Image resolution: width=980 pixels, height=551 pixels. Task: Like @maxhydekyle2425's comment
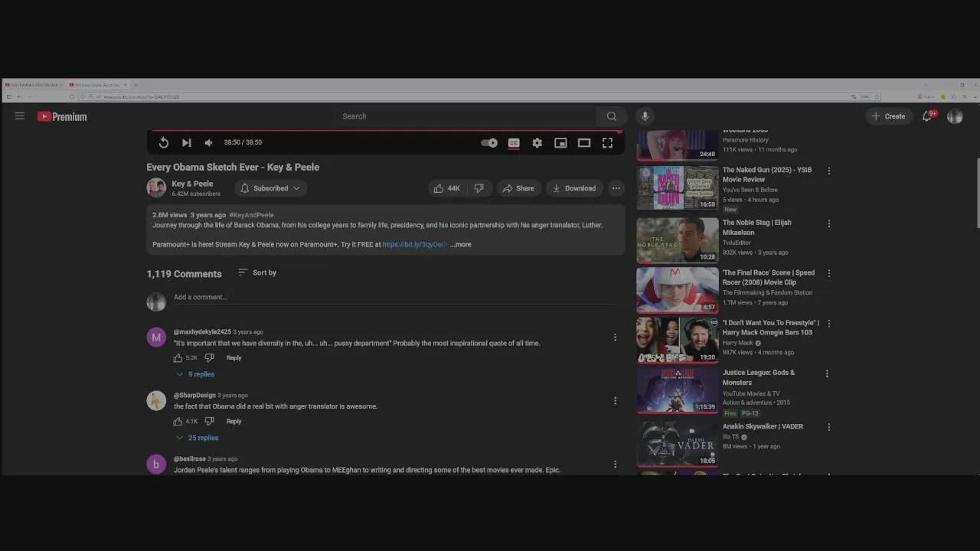(178, 358)
